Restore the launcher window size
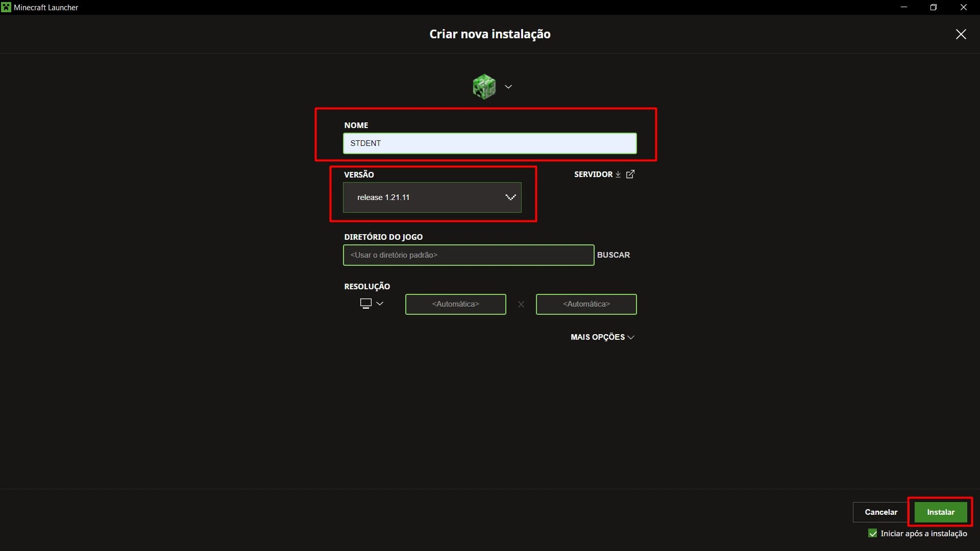Image resolution: width=980 pixels, height=551 pixels. tap(934, 7)
